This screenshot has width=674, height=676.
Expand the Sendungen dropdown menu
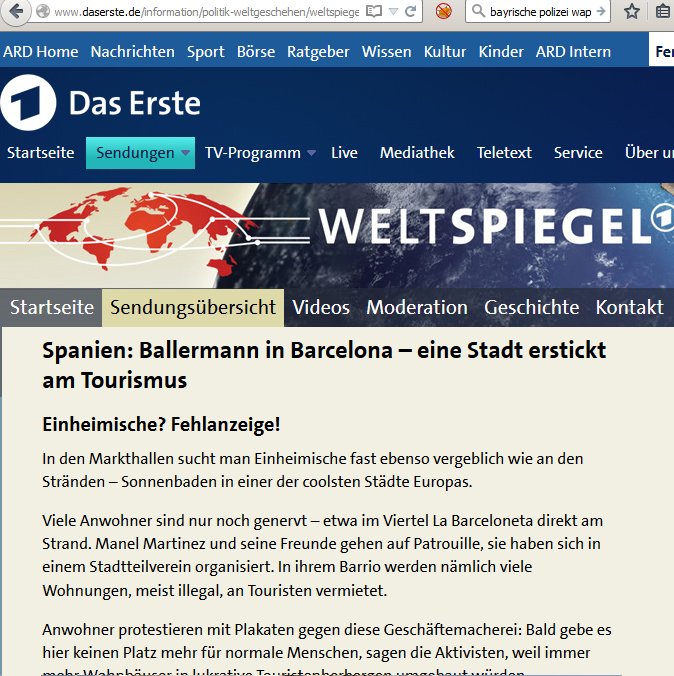140,153
